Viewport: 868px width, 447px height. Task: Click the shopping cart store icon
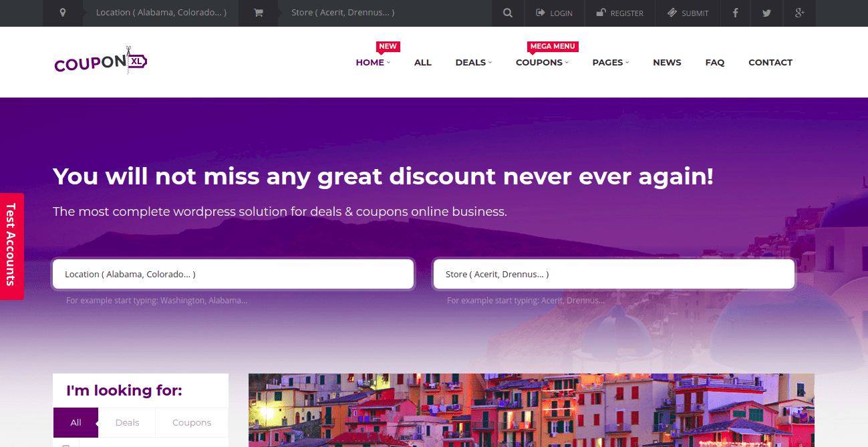[x=259, y=13]
